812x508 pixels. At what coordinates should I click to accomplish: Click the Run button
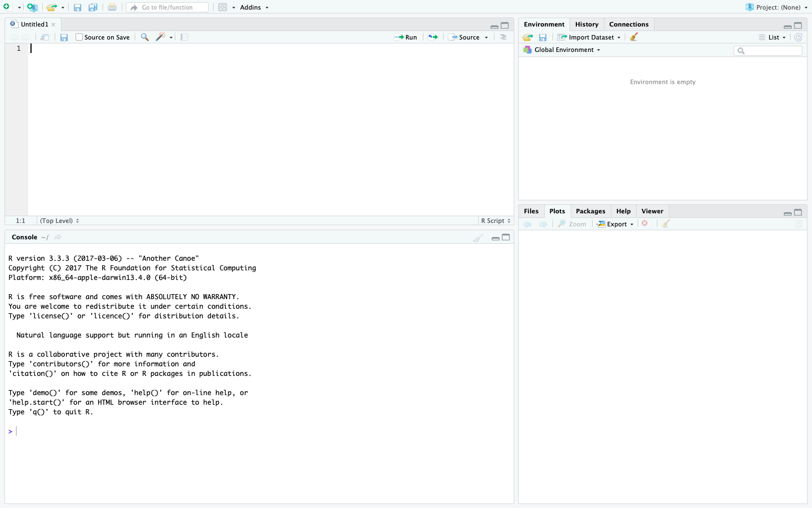(x=406, y=37)
